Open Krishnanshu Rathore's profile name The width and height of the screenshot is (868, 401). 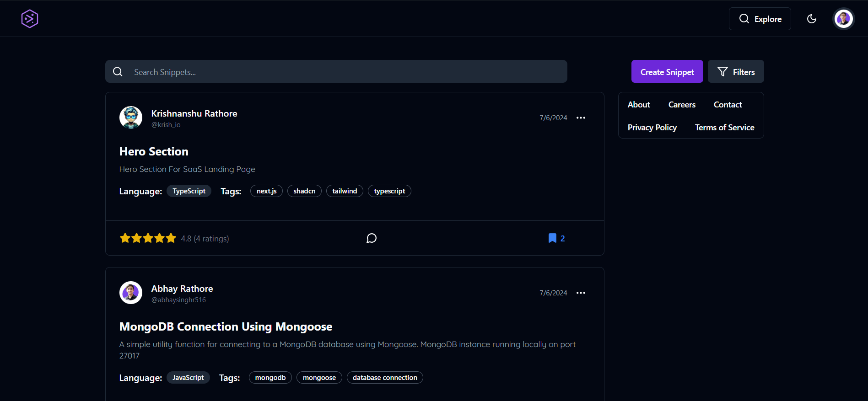(x=194, y=113)
